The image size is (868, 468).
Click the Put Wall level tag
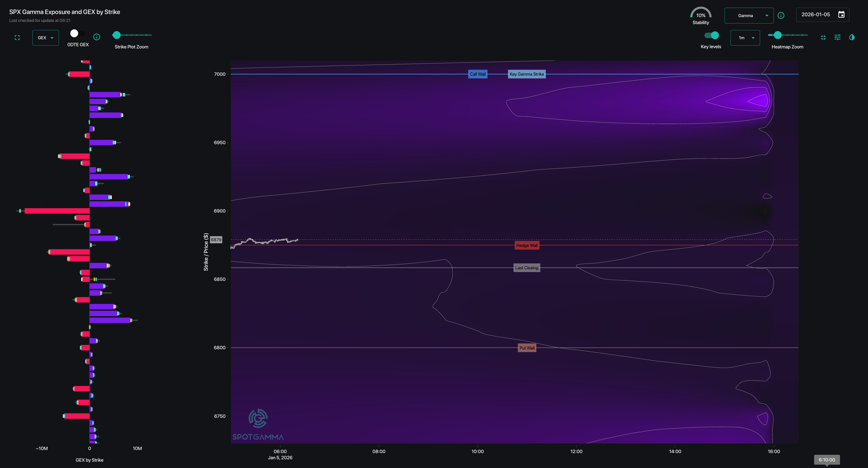[x=527, y=348]
